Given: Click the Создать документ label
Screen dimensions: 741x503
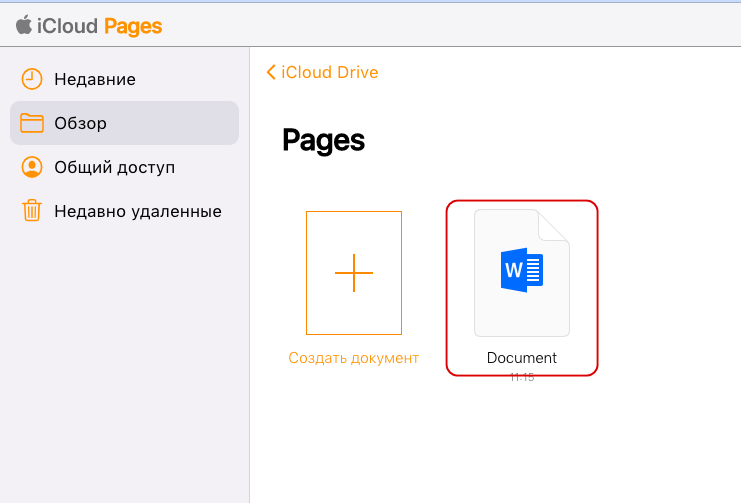Looking at the screenshot, I should [353, 358].
